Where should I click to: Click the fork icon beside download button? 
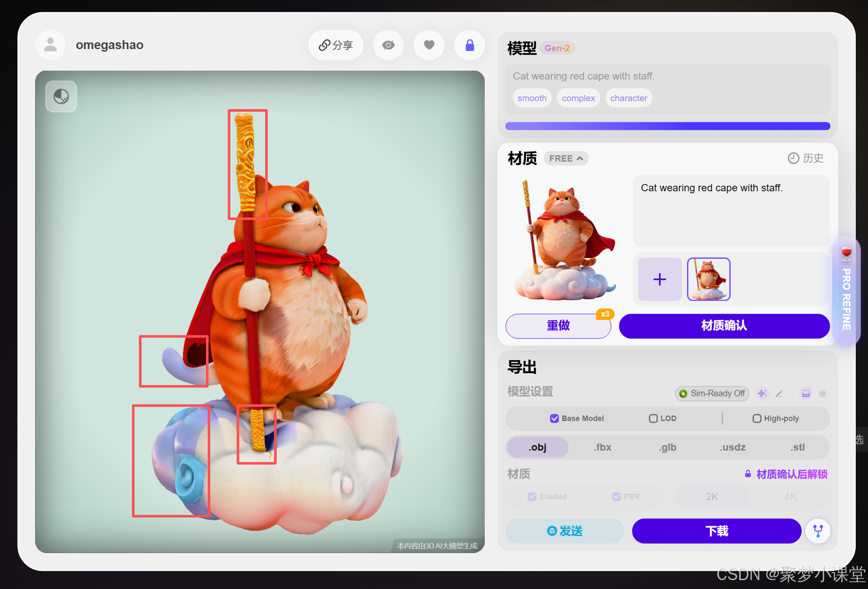818,531
